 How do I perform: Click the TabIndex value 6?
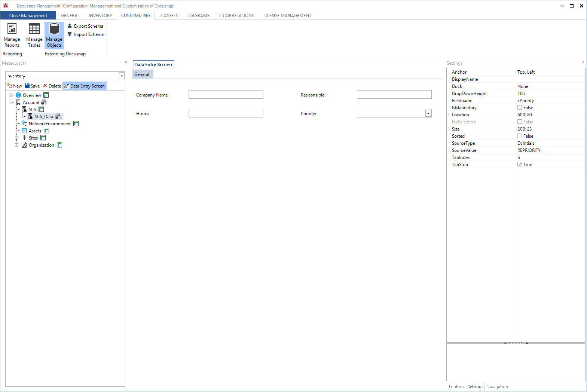[x=519, y=157]
